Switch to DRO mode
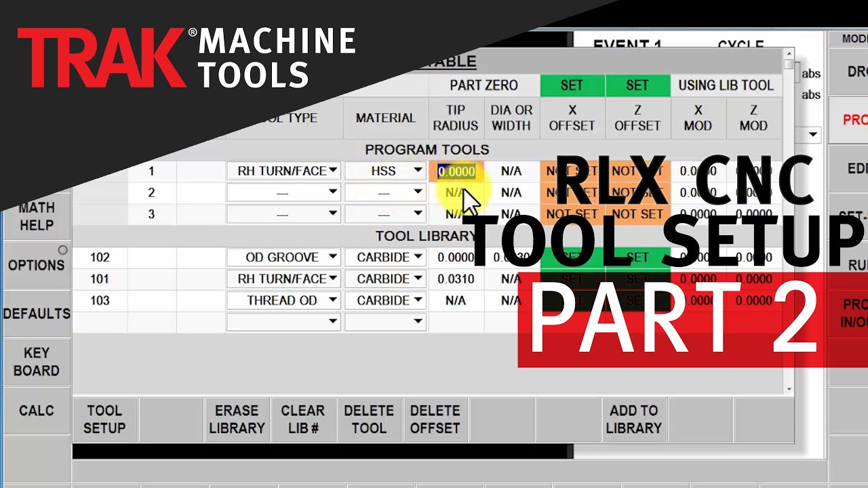This screenshot has height=488, width=868. [848, 71]
